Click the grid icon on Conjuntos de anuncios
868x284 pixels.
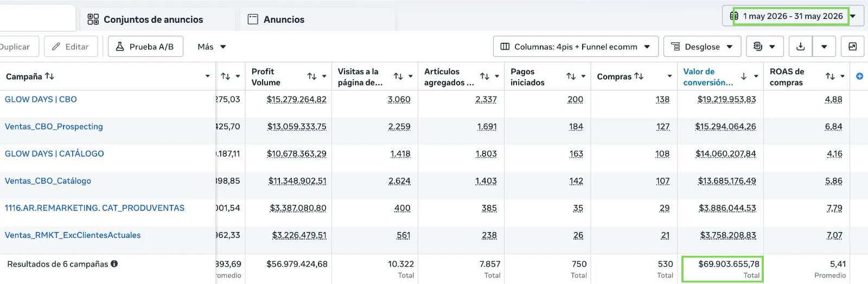(93, 20)
